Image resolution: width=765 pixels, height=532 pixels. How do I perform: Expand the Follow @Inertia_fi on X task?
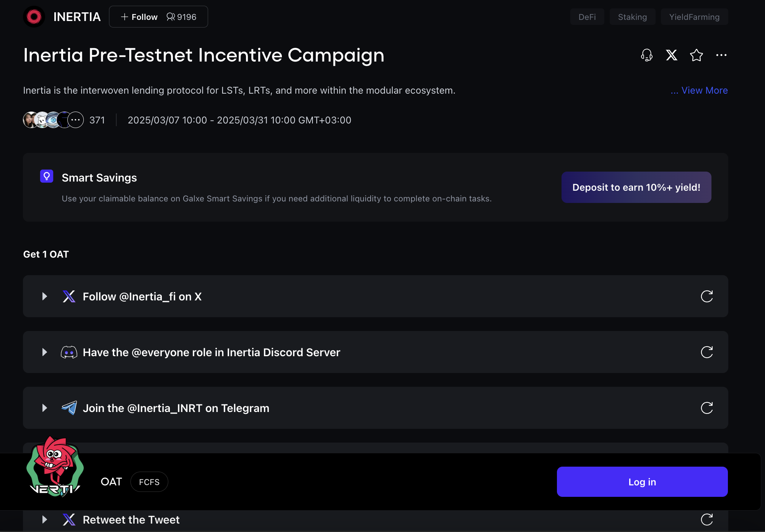[x=45, y=296]
